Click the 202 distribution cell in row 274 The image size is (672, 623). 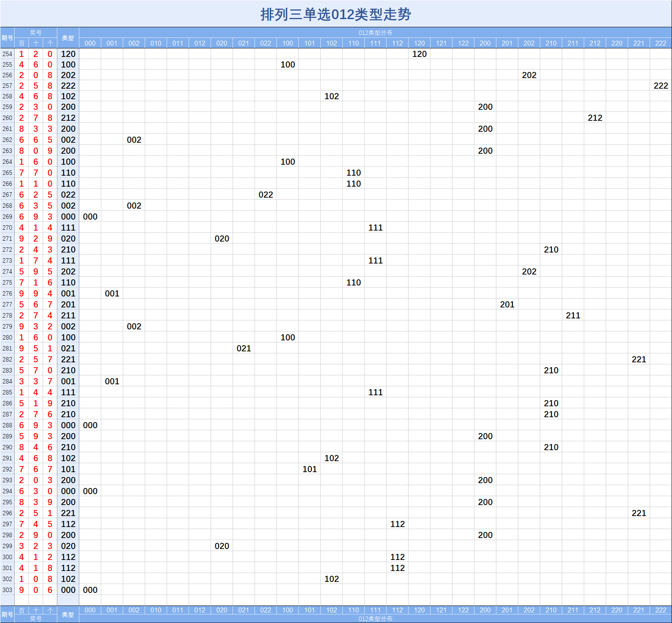tap(529, 271)
